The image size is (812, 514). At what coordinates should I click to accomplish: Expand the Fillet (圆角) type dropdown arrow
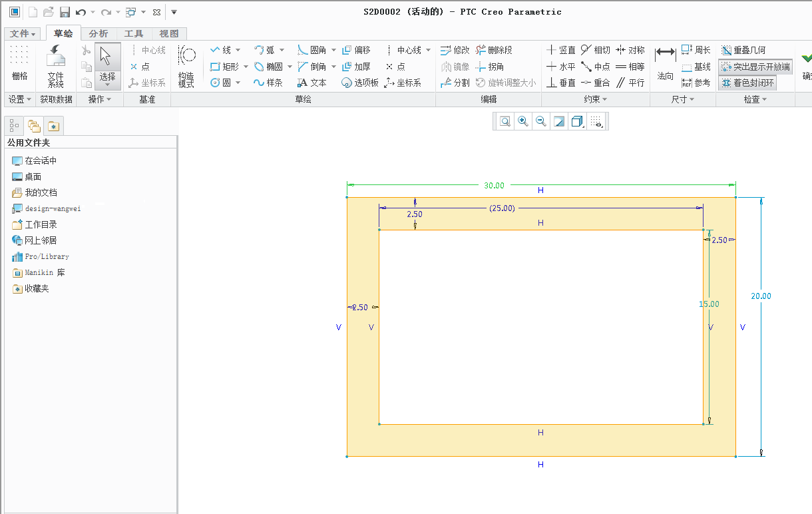click(x=333, y=50)
